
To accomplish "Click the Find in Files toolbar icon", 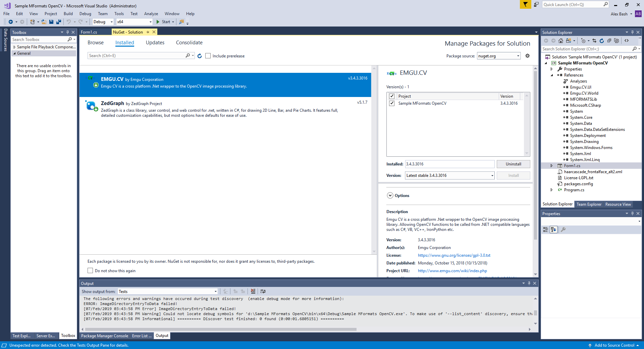I will point(181,22).
